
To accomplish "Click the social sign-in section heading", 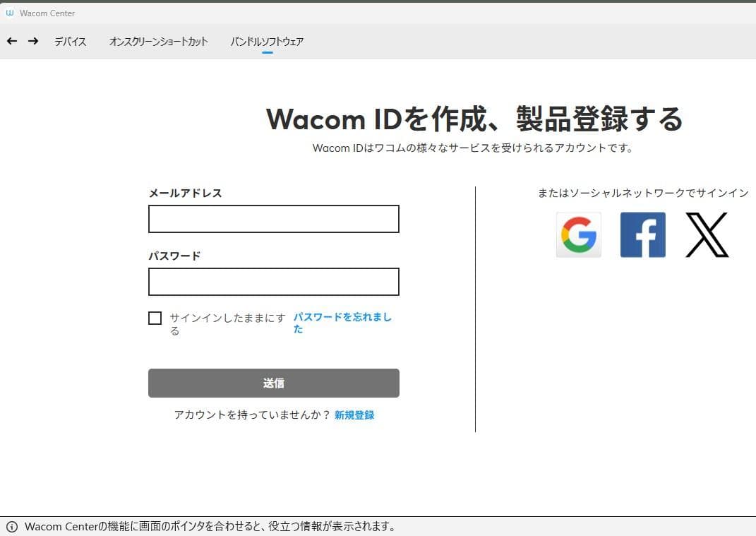I will [643, 193].
